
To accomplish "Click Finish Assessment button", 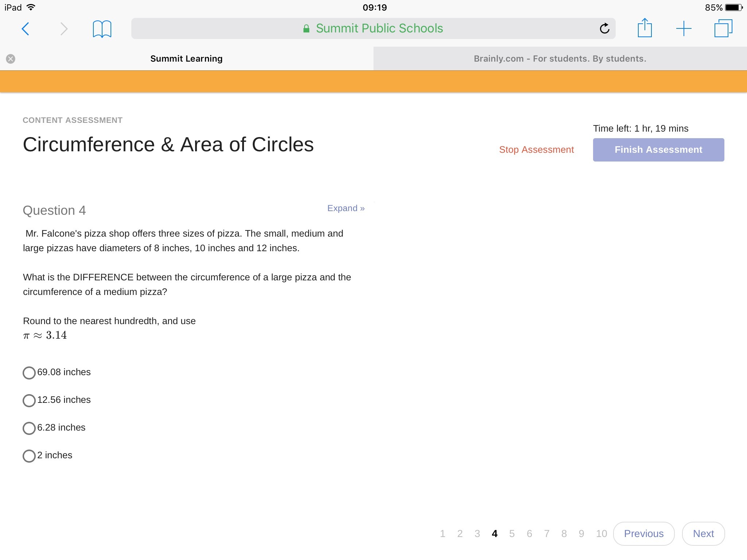I will pyautogui.click(x=658, y=150).
